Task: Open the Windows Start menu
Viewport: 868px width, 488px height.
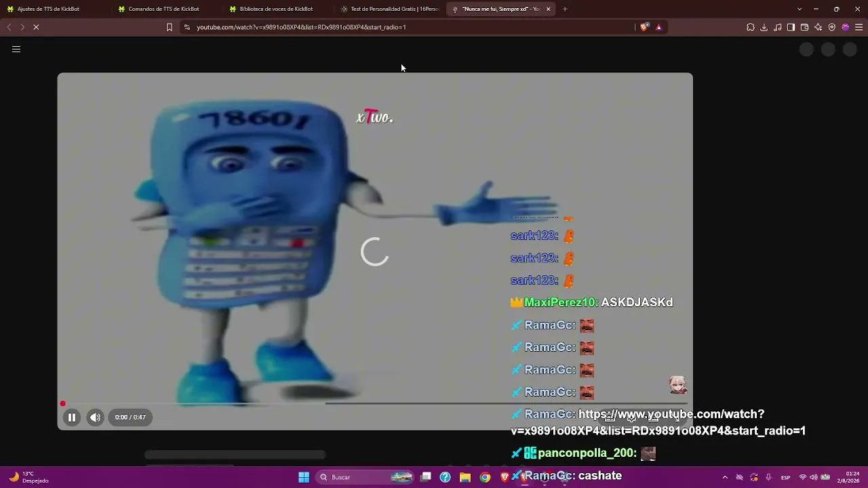Action: 304,477
